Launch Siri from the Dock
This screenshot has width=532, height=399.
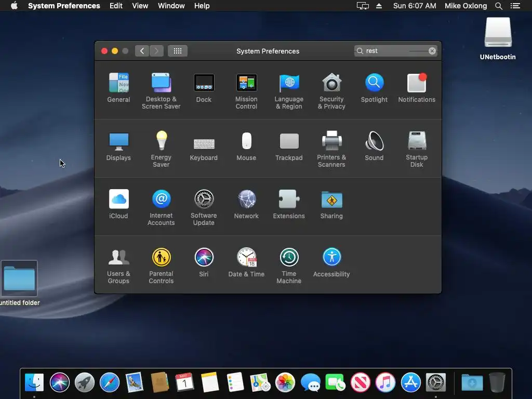(x=59, y=382)
